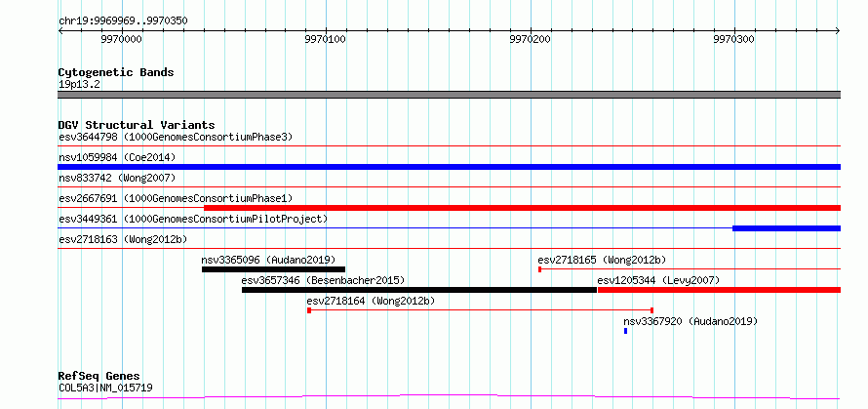Select the black nsv3365096 variant bar
Image resolution: width=868 pixels, height=409 pixels.
(273, 269)
